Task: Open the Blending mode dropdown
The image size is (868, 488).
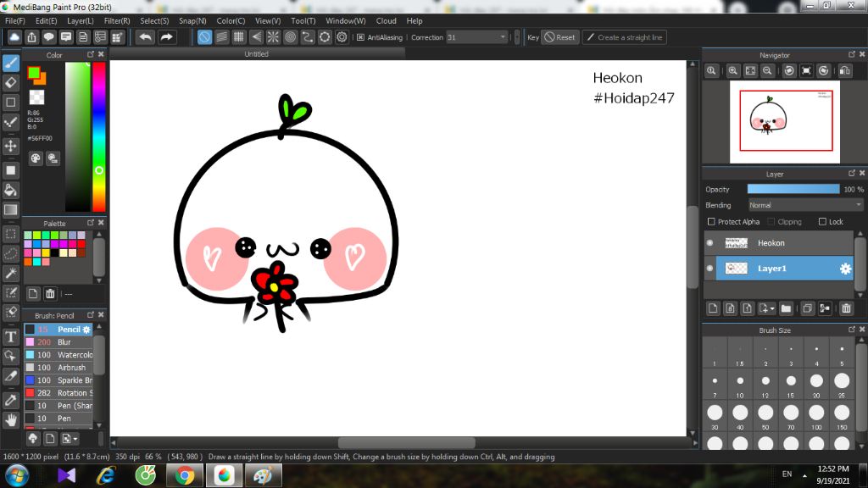Action: pyautogui.click(x=805, y=205)
